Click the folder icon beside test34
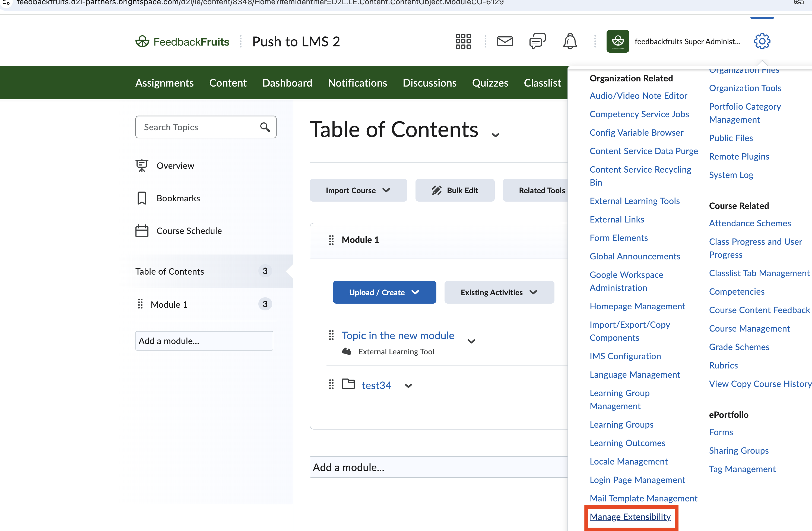 pos(348,384)
